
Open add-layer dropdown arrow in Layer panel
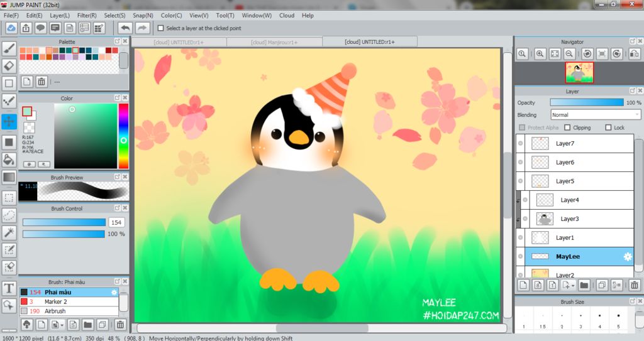[573, 285]
